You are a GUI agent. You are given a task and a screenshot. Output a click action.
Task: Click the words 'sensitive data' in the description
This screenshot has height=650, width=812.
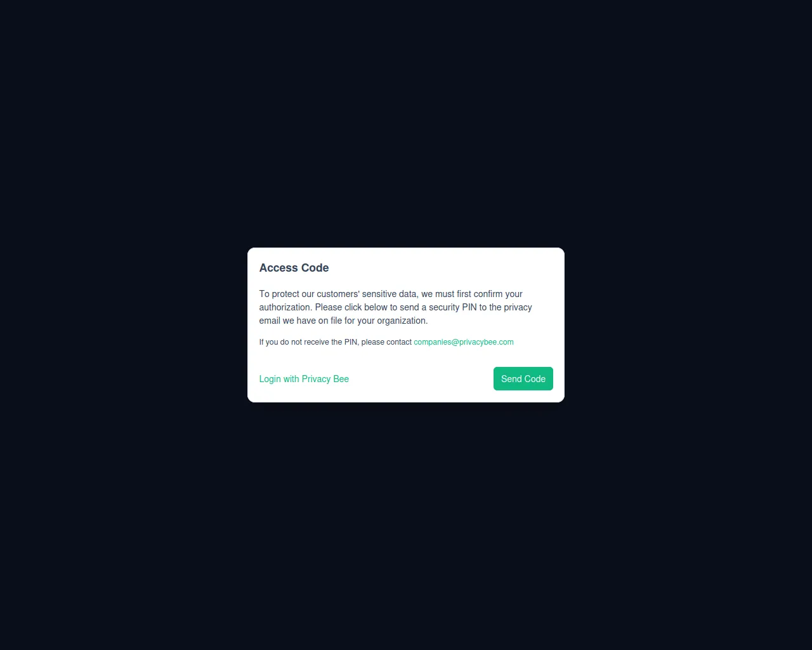click(x=390, y=294)
